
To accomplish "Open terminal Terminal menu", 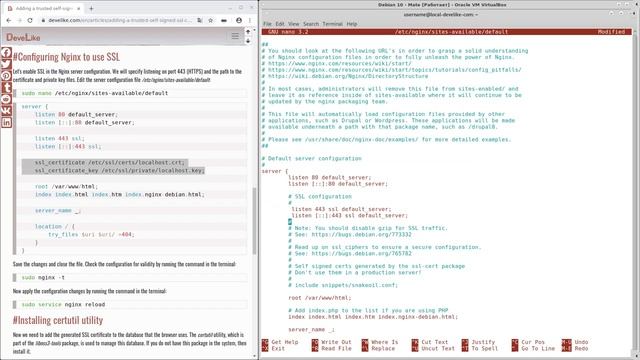I will click(x=333, y=24).
